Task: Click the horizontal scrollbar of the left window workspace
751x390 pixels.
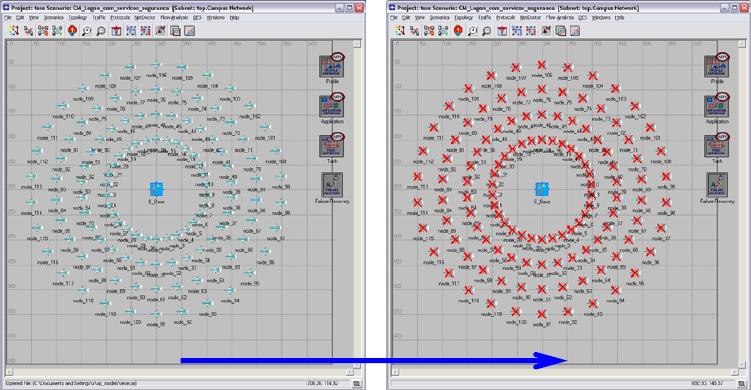Action: [180, 372]
